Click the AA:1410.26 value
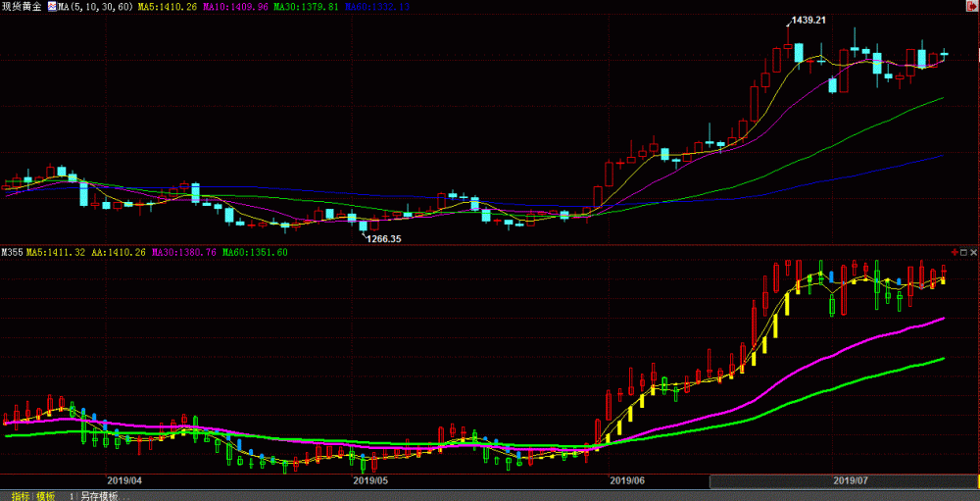This screenshot has width=980, height=501. 120,252
